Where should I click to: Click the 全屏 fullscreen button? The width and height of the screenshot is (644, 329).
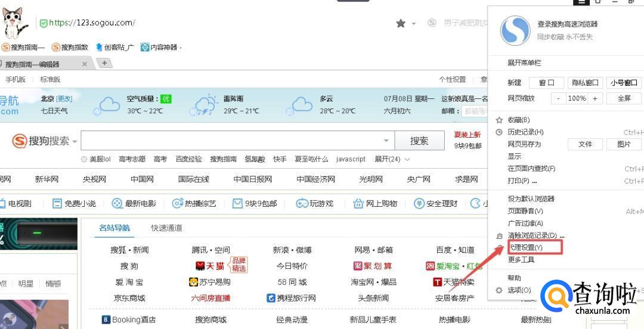tap(624, 98)
